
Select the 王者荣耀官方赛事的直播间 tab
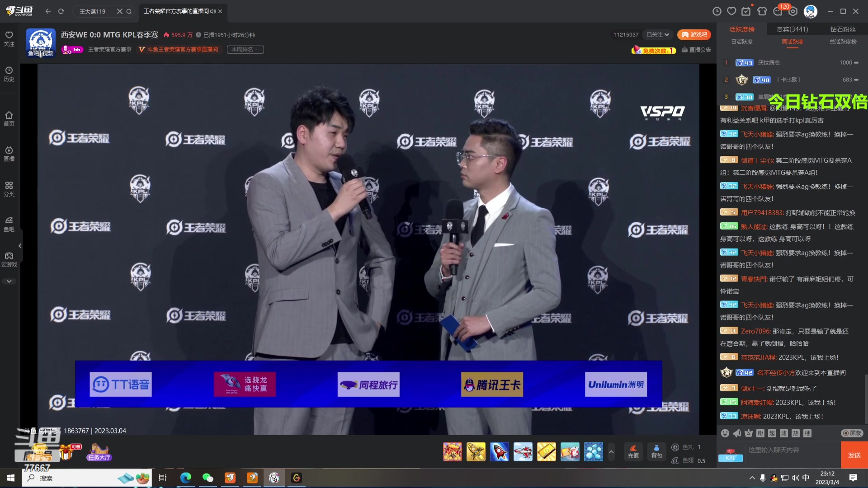183,11
